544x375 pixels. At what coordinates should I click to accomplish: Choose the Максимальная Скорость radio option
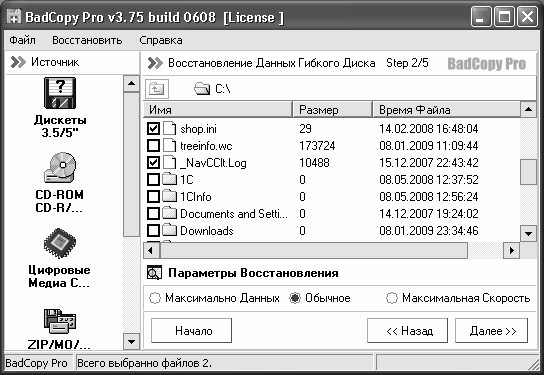[392, 298]
